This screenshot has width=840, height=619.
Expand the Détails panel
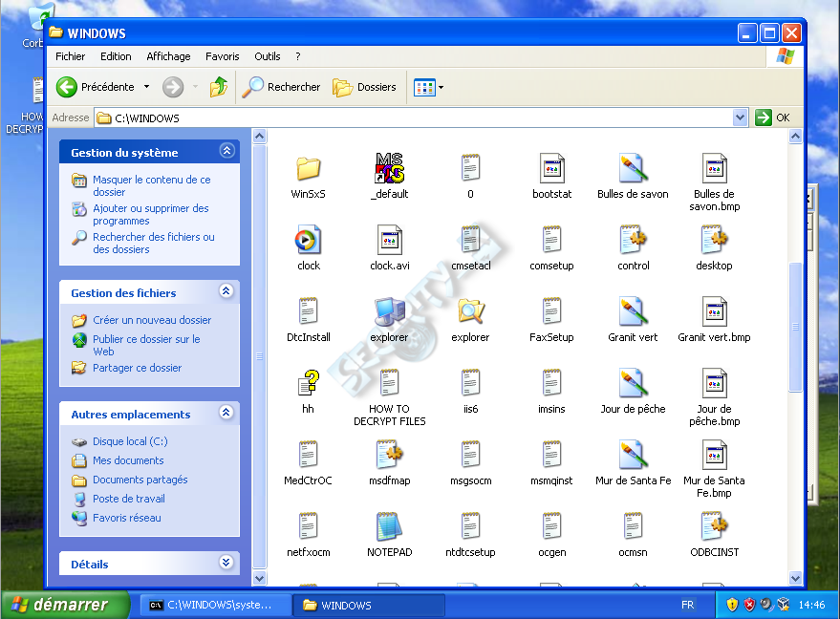(226, 563)
